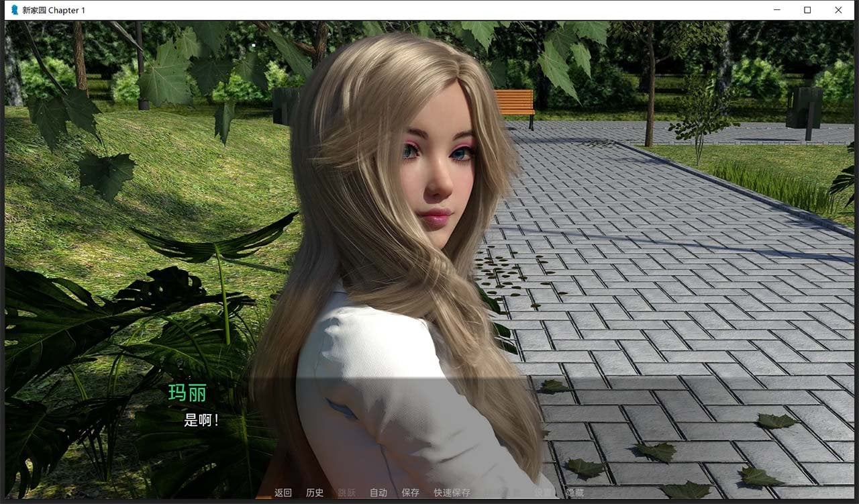Open the 历史 dialogue history screen
The height and width of the screenshot is (504, 859).
pos(315,492)
